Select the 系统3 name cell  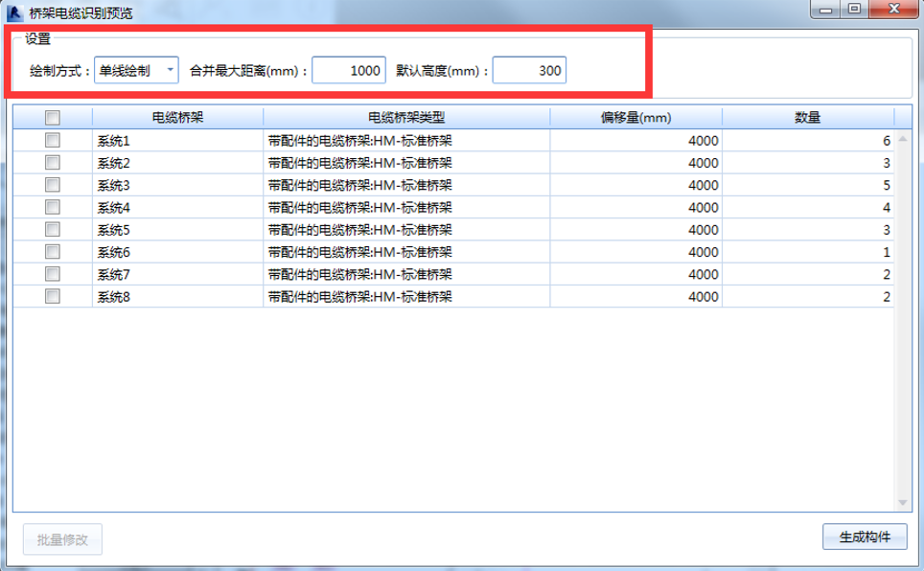coord(177,186)
